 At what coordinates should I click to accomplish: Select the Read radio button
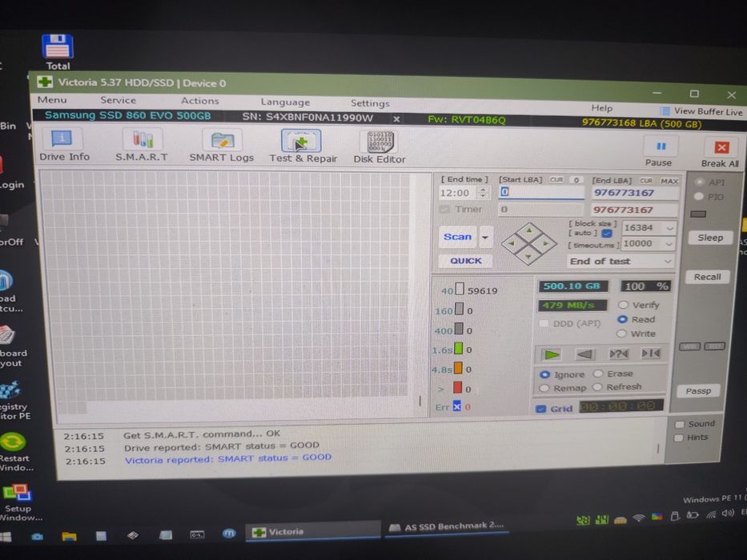(622, 319)
